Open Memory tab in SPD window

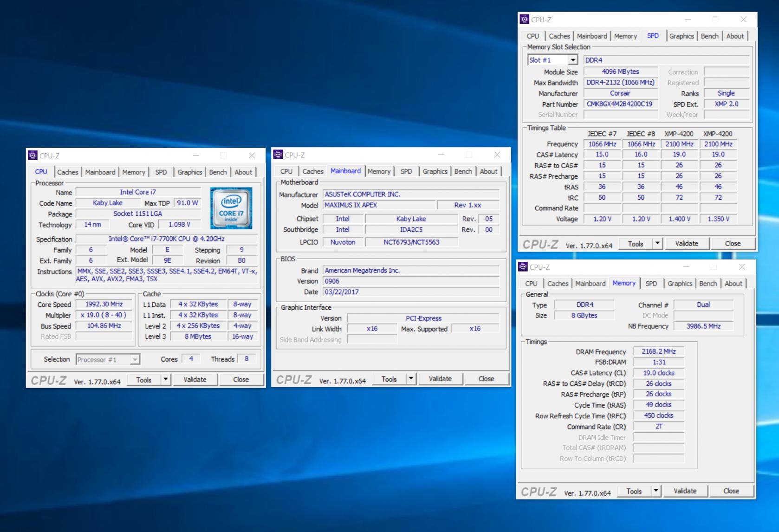click(x=625, y=36)
